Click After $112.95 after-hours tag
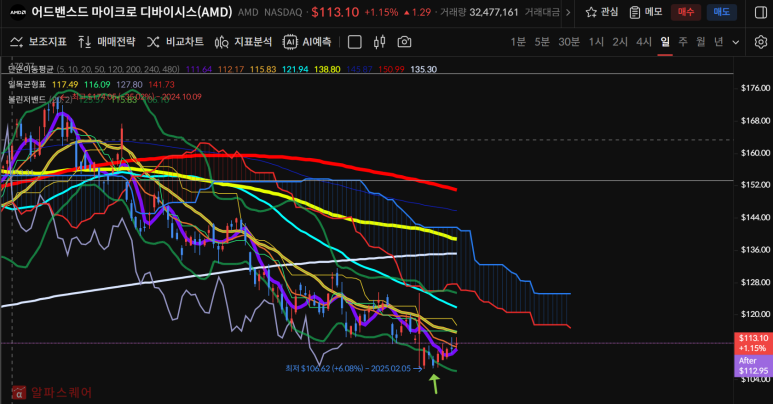 [753, 366]
